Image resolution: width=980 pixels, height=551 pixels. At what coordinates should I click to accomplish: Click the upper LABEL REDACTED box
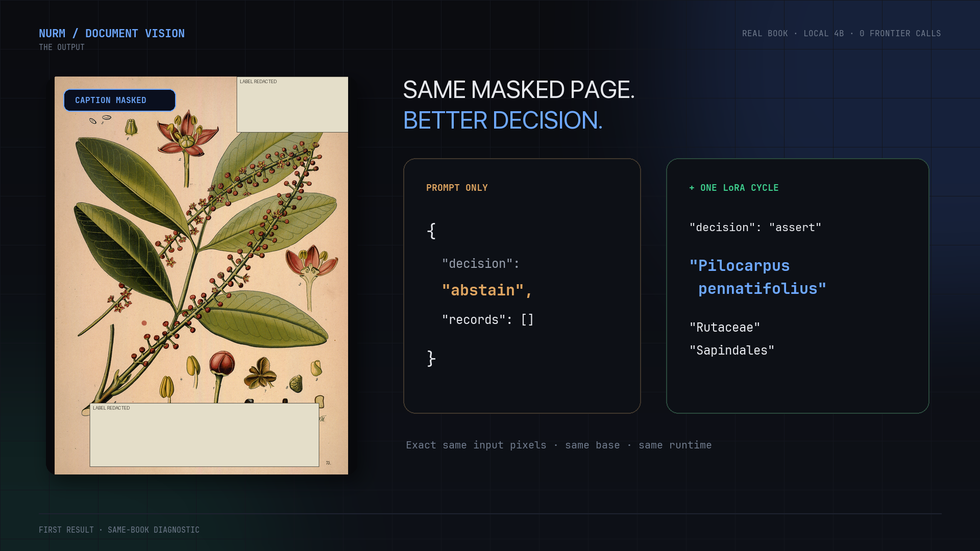coord(292,105)
